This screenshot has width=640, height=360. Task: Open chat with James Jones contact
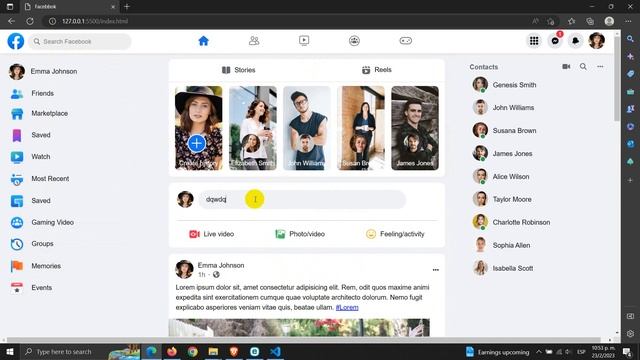pyautogui.click(x=502, y=153)
